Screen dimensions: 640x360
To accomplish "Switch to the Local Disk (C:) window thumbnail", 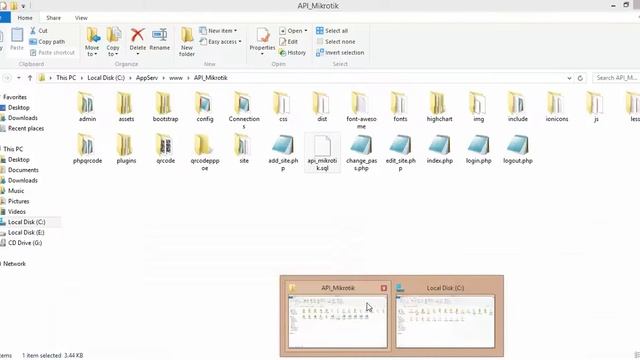I will [x=445, y=315].
